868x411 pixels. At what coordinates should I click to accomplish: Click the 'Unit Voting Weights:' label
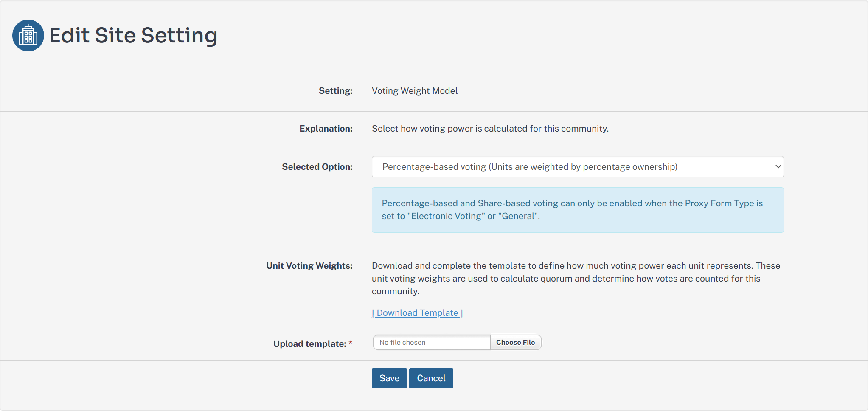coord(309,266)
